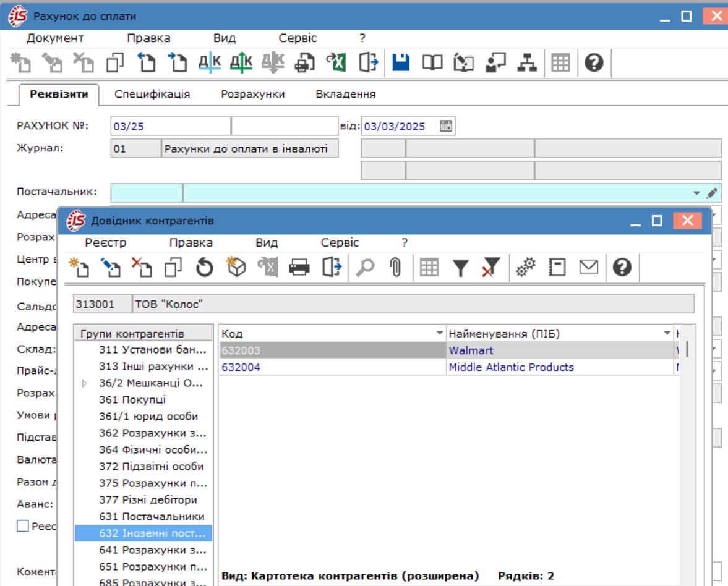
Task: Click the paperclip attachment icon
Action: 396,267
